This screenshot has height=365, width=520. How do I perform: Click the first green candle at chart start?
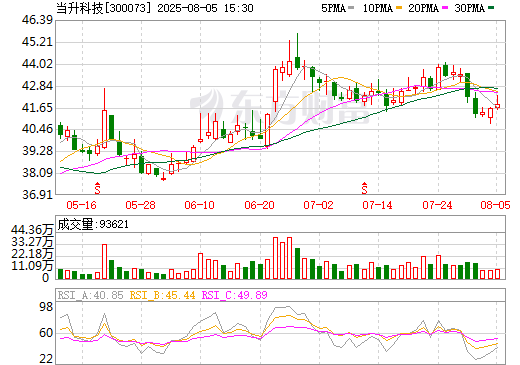coord(60,130)
